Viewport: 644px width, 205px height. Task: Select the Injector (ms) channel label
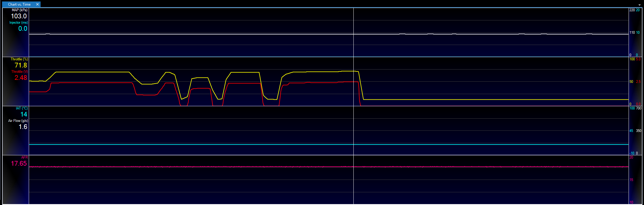[19, 22]
